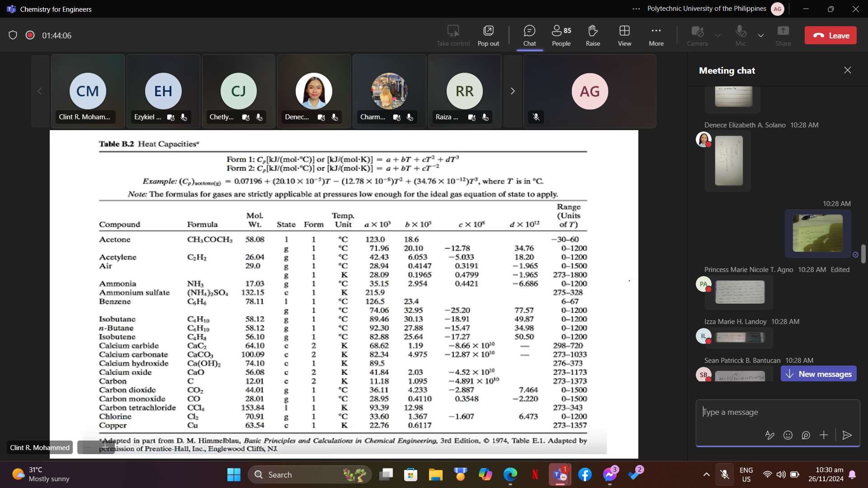The width and height of the screenshot is (868, 488).
Task: Open the emoji picker in chat
Action: (788, 435)
